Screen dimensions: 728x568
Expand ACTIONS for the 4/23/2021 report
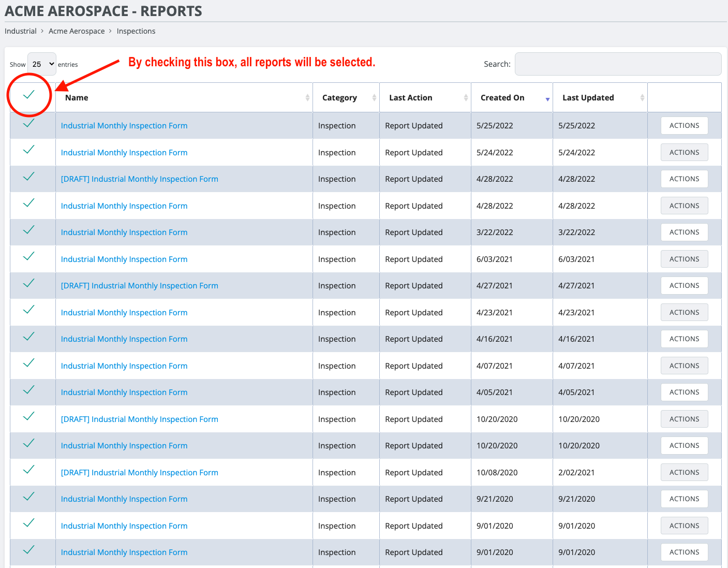point(684,313)
